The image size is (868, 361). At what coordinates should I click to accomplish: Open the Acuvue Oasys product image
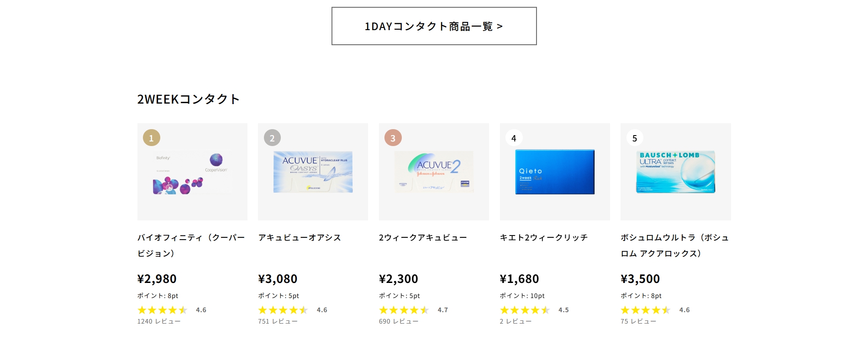(x=313, y=172)
